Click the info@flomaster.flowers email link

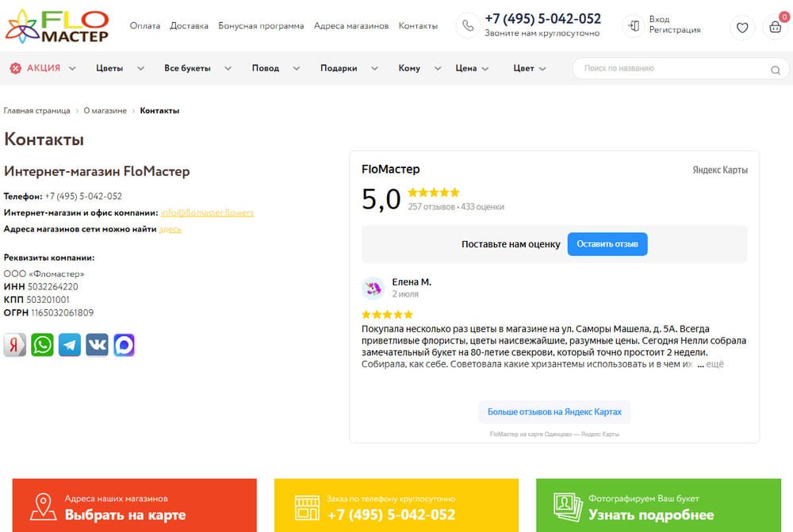pyautogui.click(x=207, y=213)
